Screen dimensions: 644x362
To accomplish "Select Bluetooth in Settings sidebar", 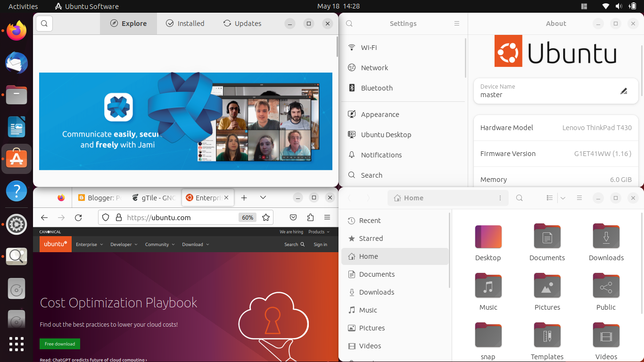I will tap(403, 88).
